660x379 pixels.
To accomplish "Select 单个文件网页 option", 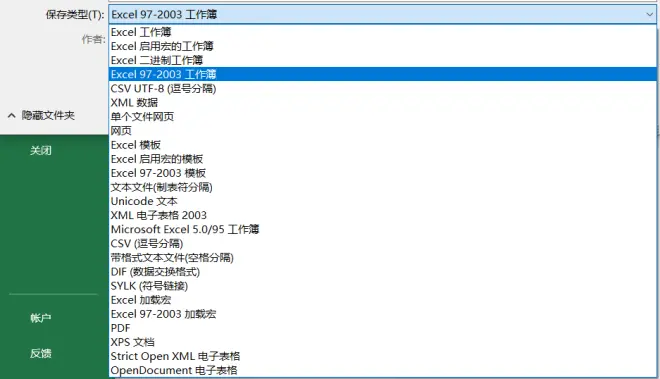I will [383, 117].
